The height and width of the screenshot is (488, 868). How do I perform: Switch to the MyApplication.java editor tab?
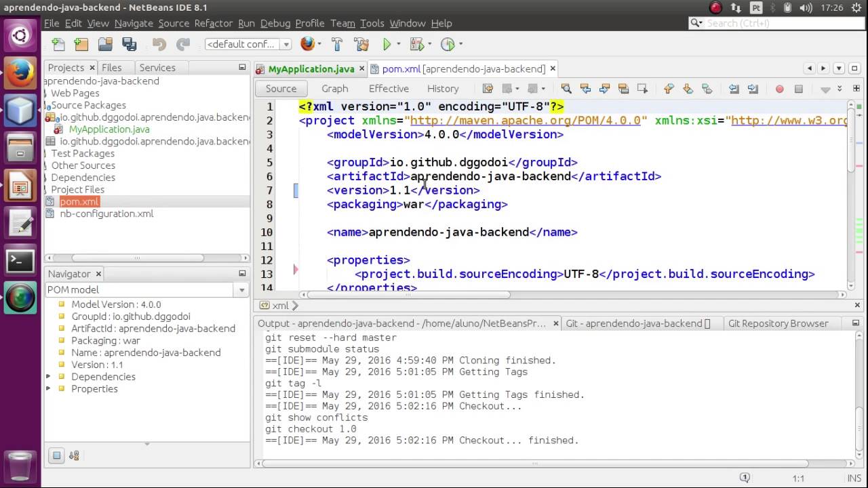(x=311, y=69)
